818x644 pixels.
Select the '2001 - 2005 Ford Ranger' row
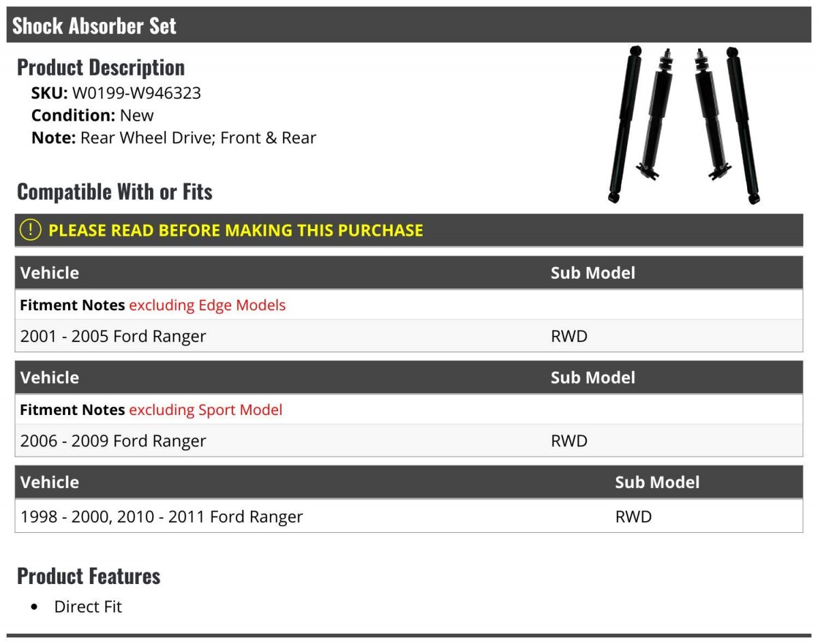coord(113,336)
